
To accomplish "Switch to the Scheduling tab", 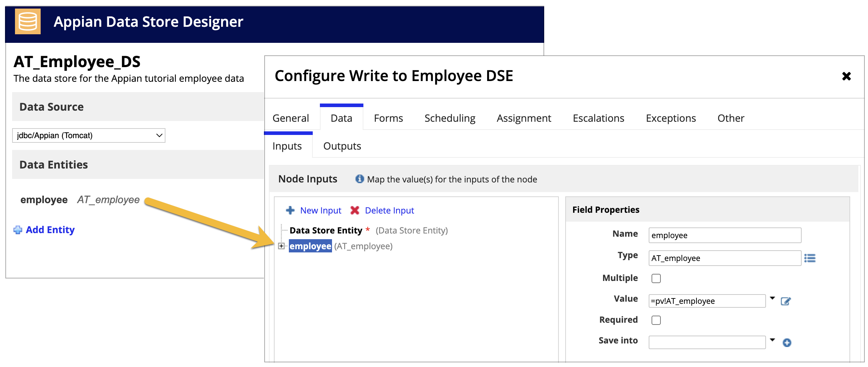I will click(x=450, y=118).
